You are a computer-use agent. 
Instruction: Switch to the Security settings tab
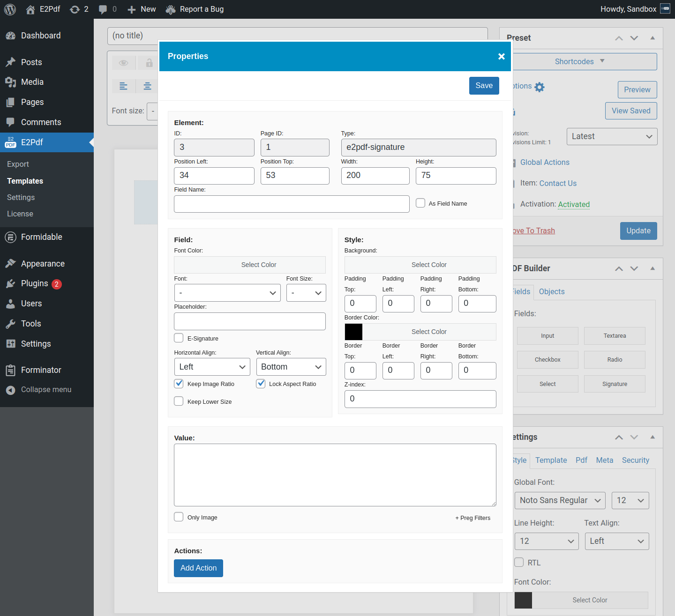[x=635, y=460]
